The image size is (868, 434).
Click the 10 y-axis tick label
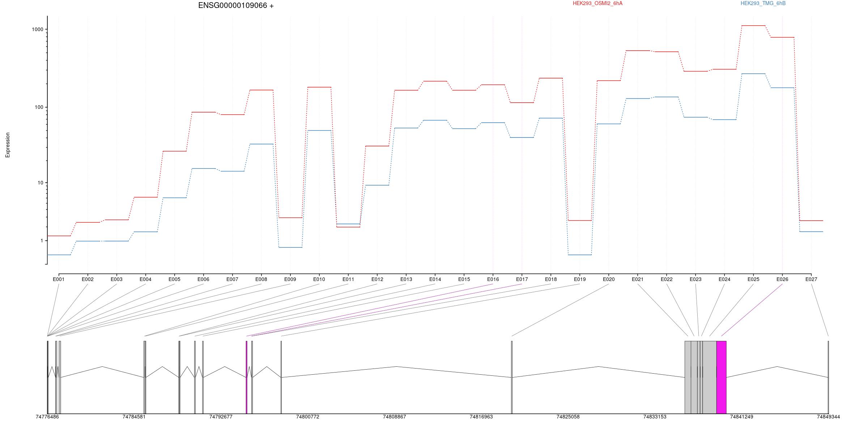click(41, 183)
